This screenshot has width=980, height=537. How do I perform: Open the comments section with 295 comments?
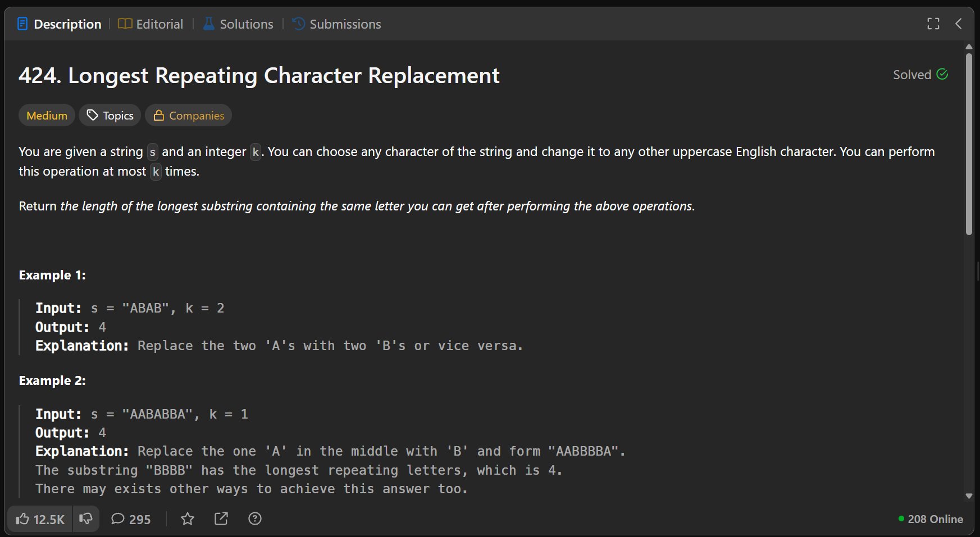click(x=131, y=519)
